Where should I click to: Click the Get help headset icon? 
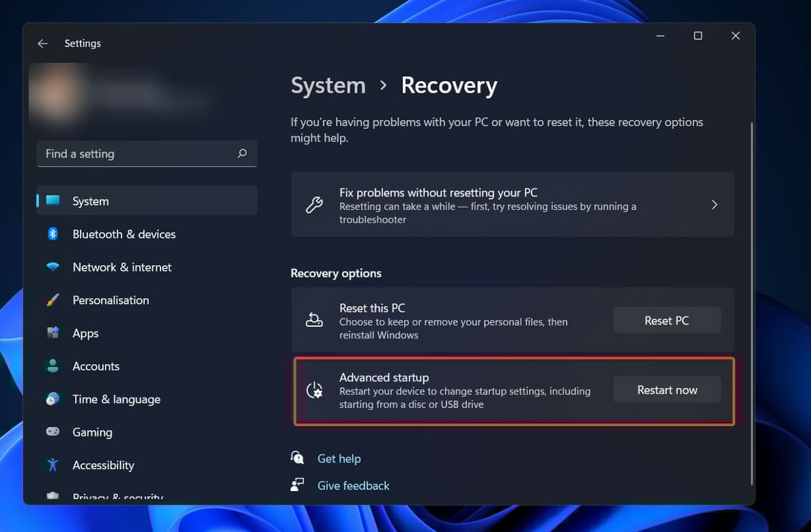pos(298,458)
